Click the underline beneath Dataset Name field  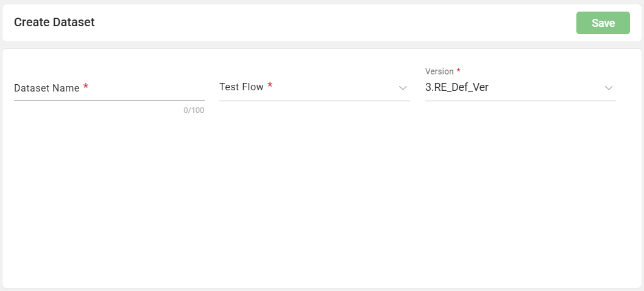coord(109,100)
